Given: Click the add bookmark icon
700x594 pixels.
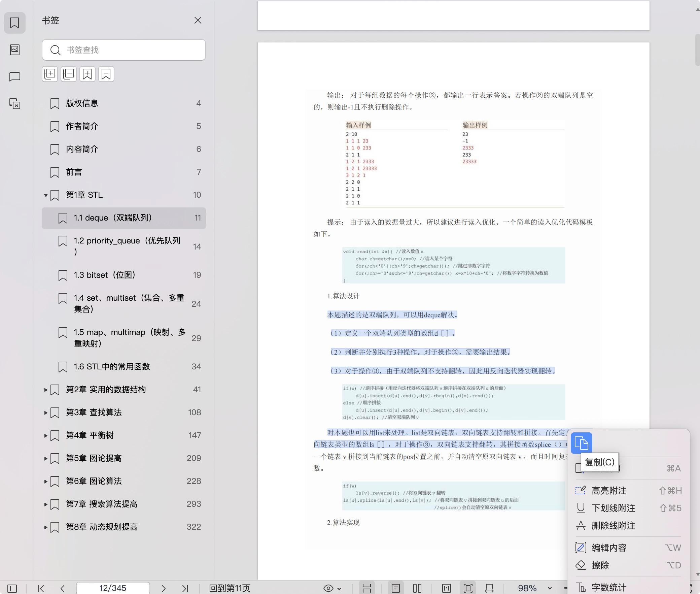Looking at the screenshot, I should tap(87, 74).
